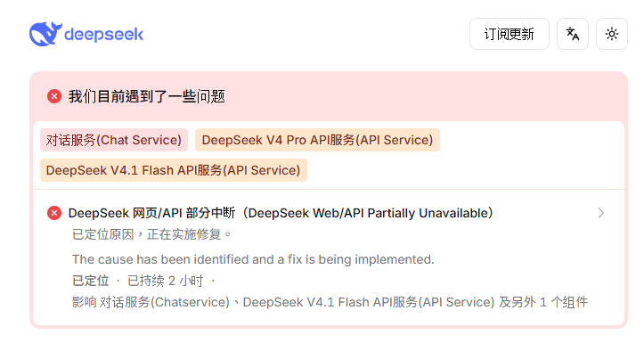Click the 我们目前遇到了一些问题 heading
644x343 pixels.
[147, 96]
